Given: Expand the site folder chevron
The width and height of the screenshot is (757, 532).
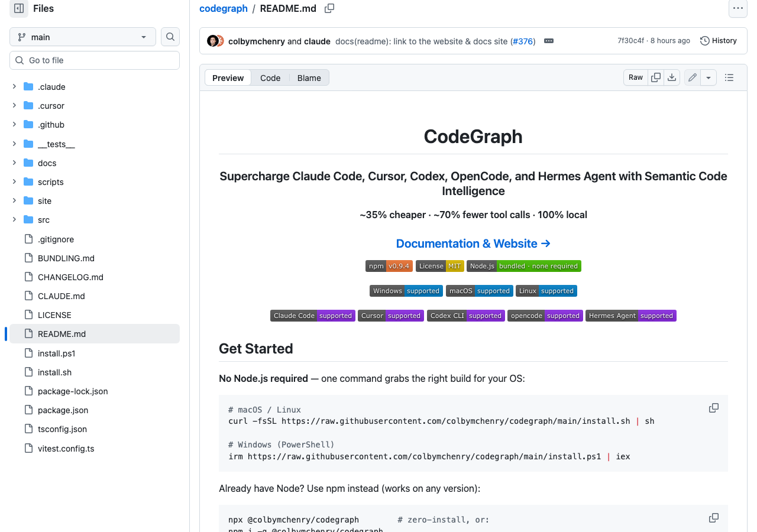Looking at the screenshot, I should tap(14, 200).
